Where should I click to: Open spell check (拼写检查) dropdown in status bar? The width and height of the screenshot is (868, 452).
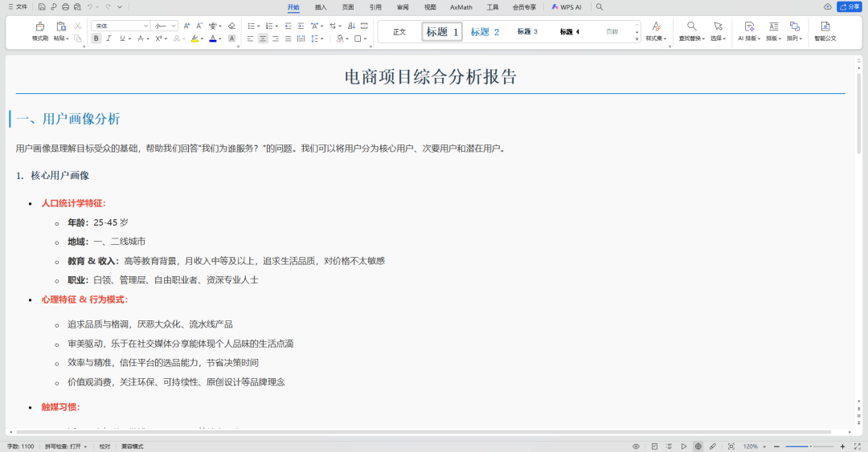point(66,446)
